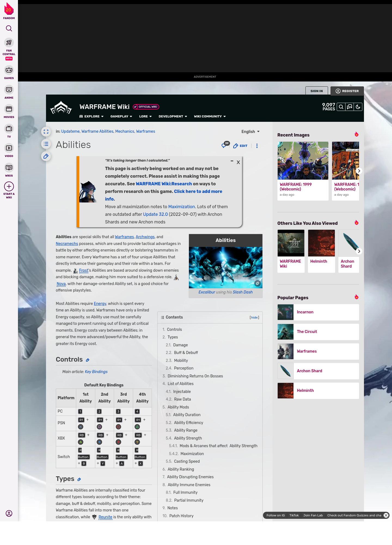Open search from the left sidebar
The height and width of the screenshot is (545, 392).
click(x=9, y=28)
